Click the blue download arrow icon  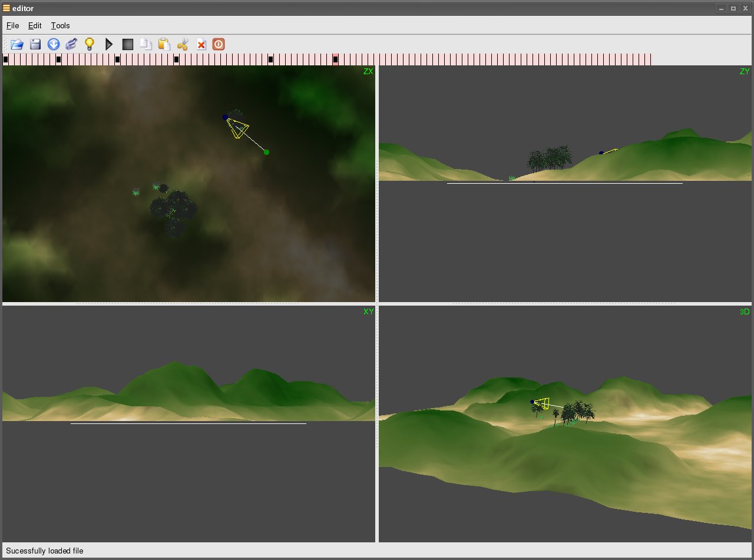pyautogui.click(x=54, y=44)
